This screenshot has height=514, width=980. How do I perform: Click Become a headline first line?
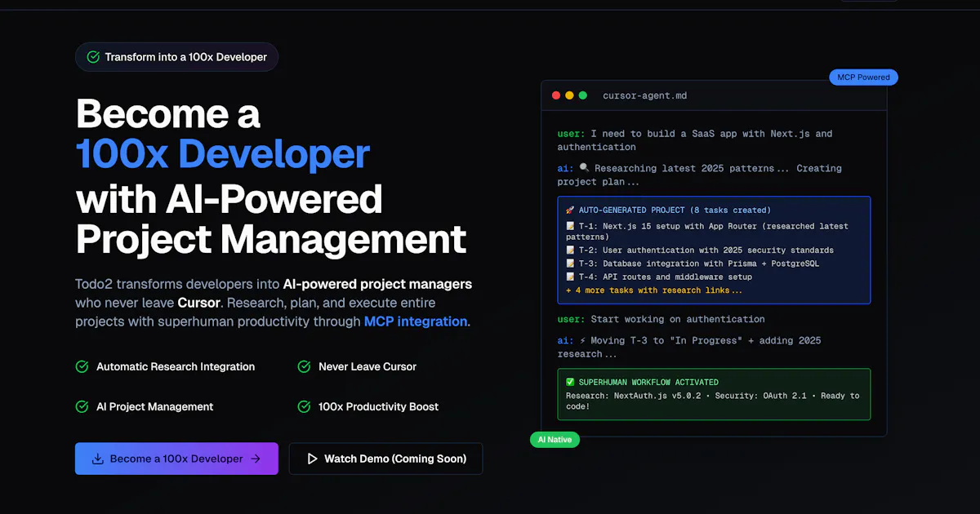[x=168, y=113]
